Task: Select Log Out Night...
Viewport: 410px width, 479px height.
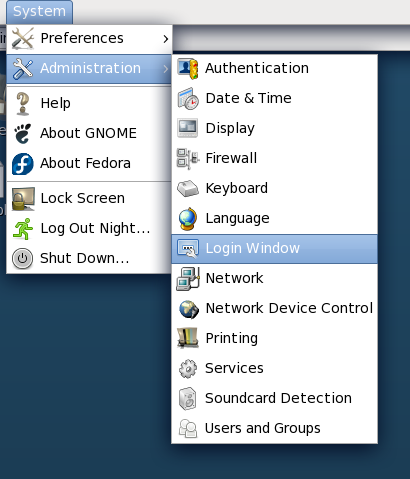Action: click(95, 229)
